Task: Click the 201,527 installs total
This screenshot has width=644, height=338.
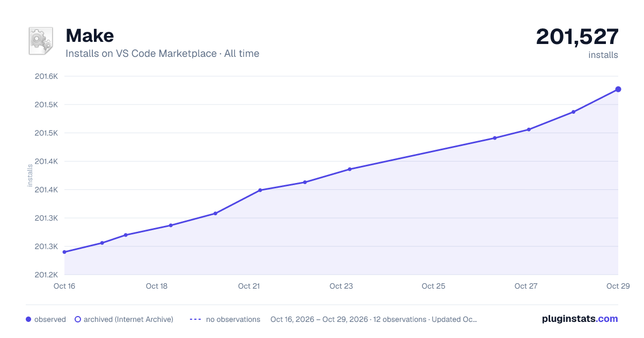Action: click(x=577, y=36)
